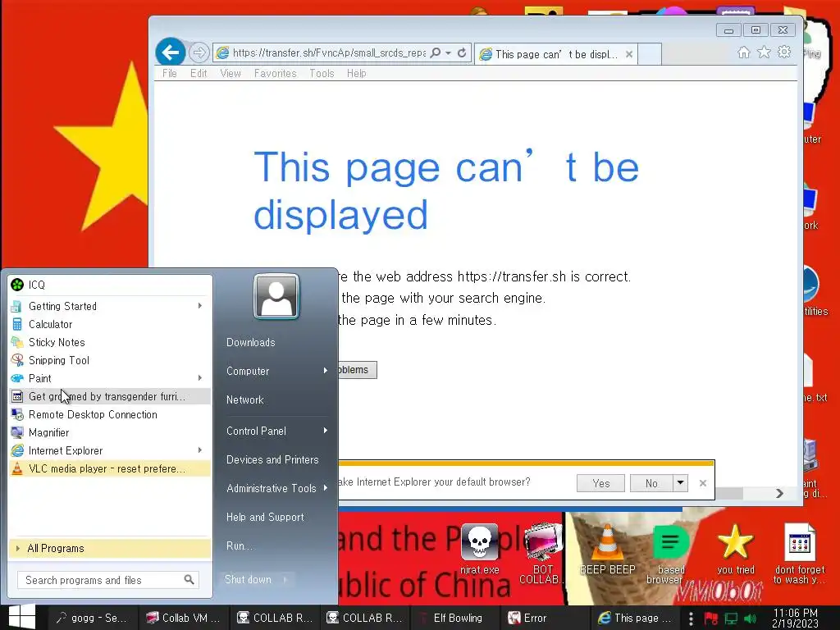This screenshot has height=630, width=840.
Task: Open Internet Explorer from Start menu
Action: pos(110,450)
